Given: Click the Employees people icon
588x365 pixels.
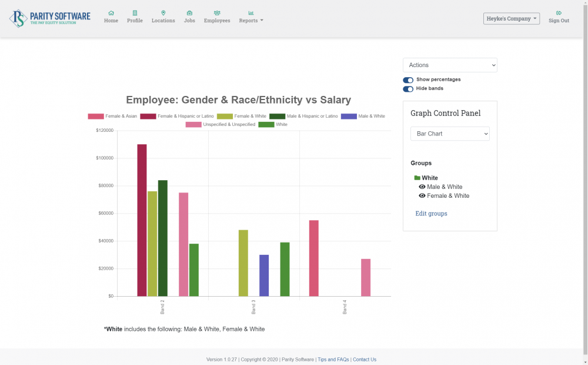Looking at the screenshot, I should (x=217, y=13).
